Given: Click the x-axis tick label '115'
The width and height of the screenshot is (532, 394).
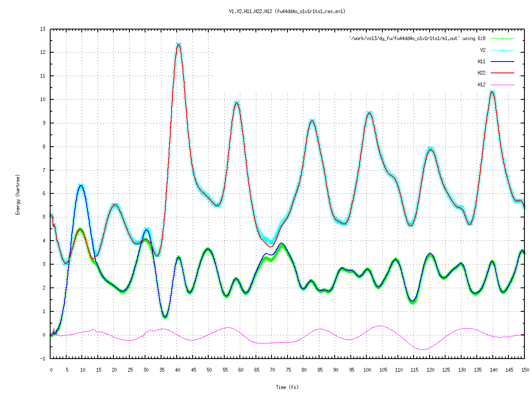Looking at the screenshot, I should pos(414,370).
